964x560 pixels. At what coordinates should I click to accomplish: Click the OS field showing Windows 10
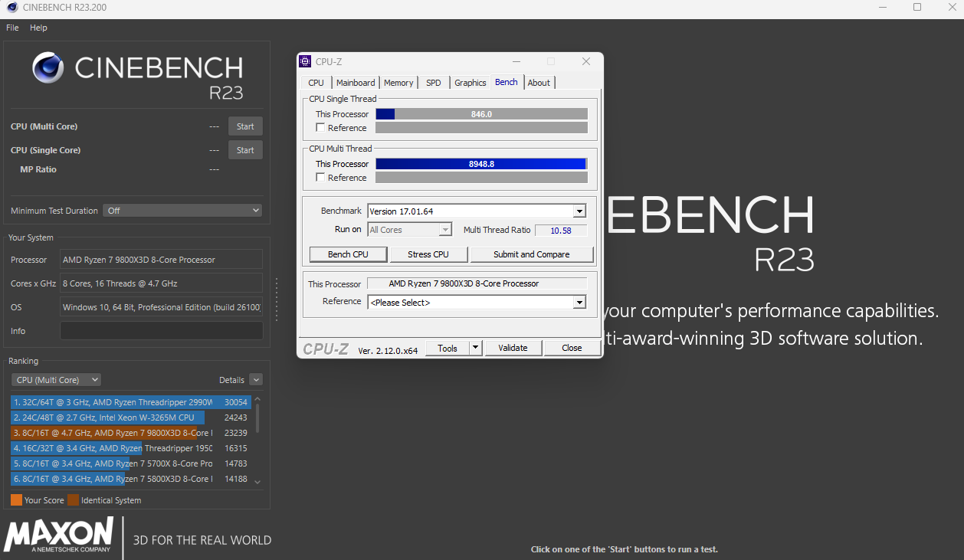[x=161, y=307]
